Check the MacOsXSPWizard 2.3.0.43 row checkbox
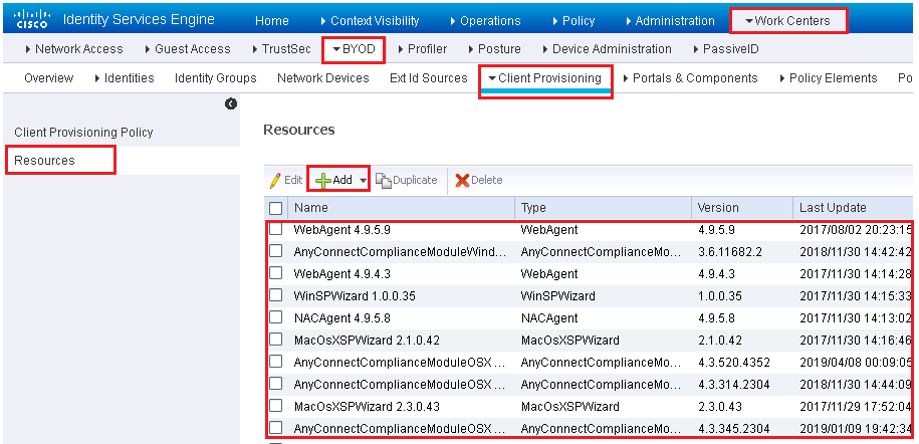Screen dimensions: 919x444 [x=275, y=406]
